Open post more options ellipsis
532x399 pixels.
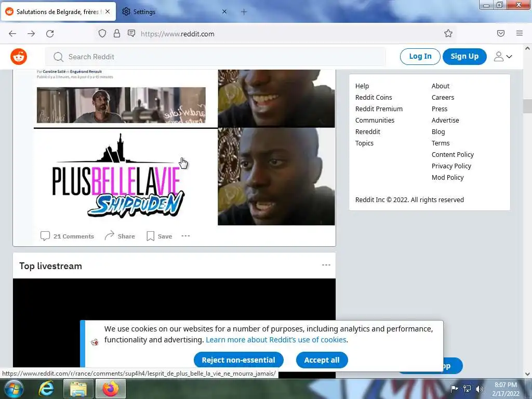click(185, 236)
